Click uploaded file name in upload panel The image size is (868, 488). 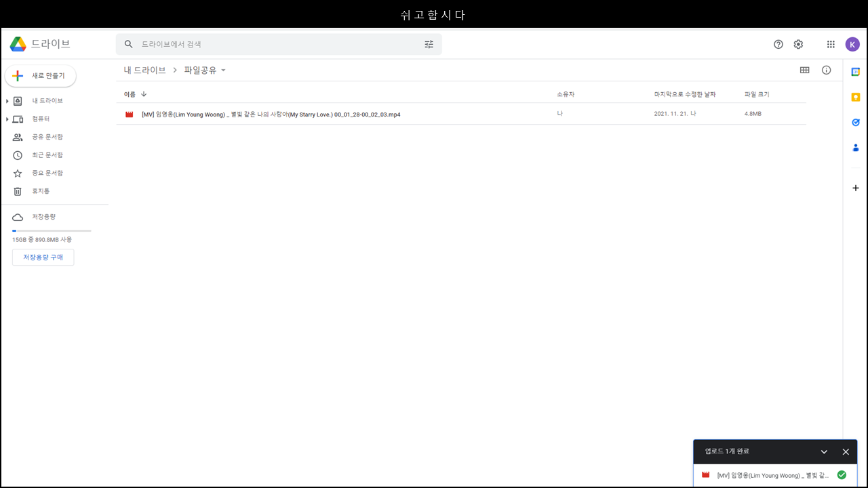[773, 476]
